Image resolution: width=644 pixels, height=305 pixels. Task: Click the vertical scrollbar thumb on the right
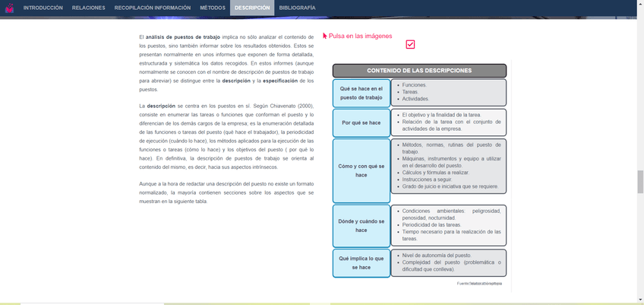tap(640, 182)
